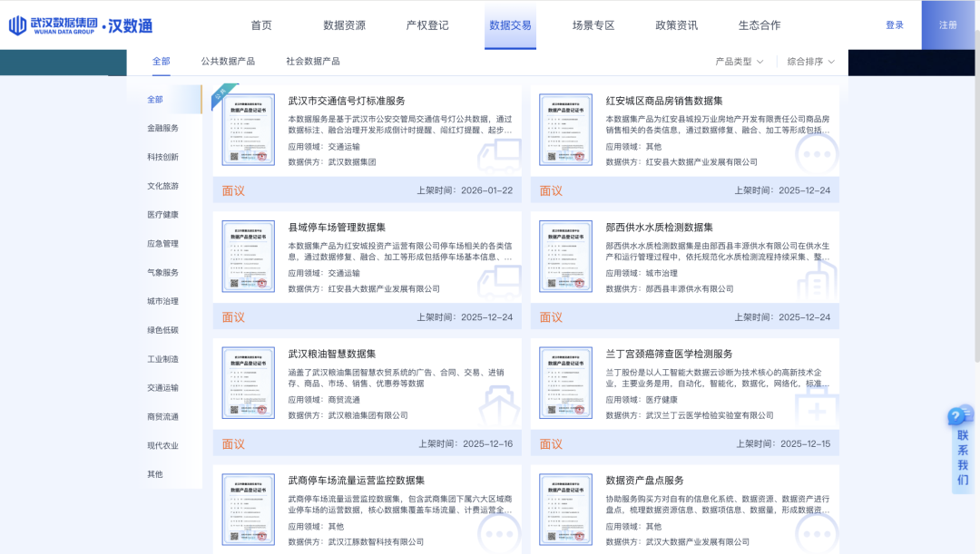Open certificate thumbnail for 武汉粮油智慧数据集
The width and height of the screenshot is (980, 554).
[x=248, y=383]
